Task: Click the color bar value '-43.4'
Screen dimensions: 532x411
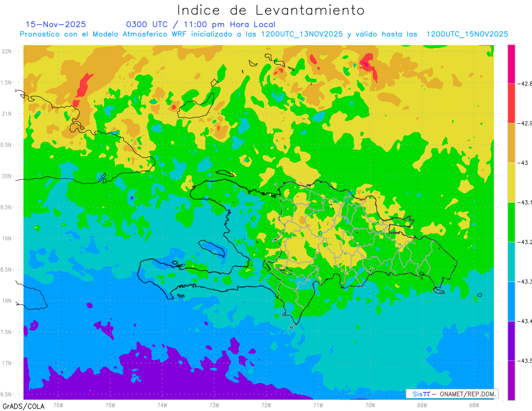Action: point(524,321)
